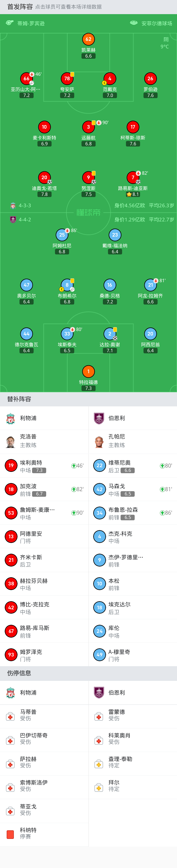Click Darwin Núñez's number 9 badge
The image size is (177, 868).
click(x=88, y=177)
